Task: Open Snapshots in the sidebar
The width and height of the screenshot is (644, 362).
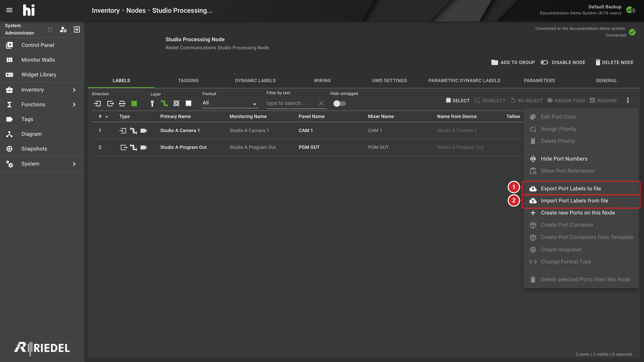Action: click(42, 149)
